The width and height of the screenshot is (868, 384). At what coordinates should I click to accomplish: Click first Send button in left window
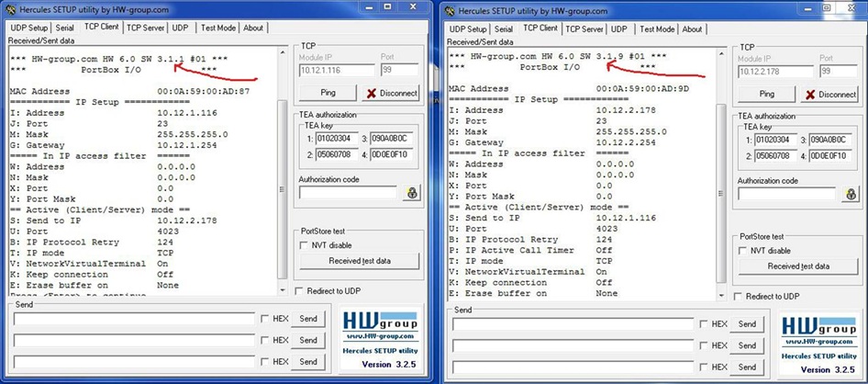[308, 319]
